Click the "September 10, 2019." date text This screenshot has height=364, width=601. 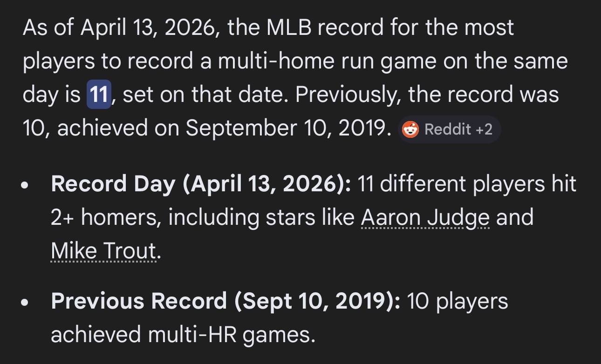click(x=288, y=129)
